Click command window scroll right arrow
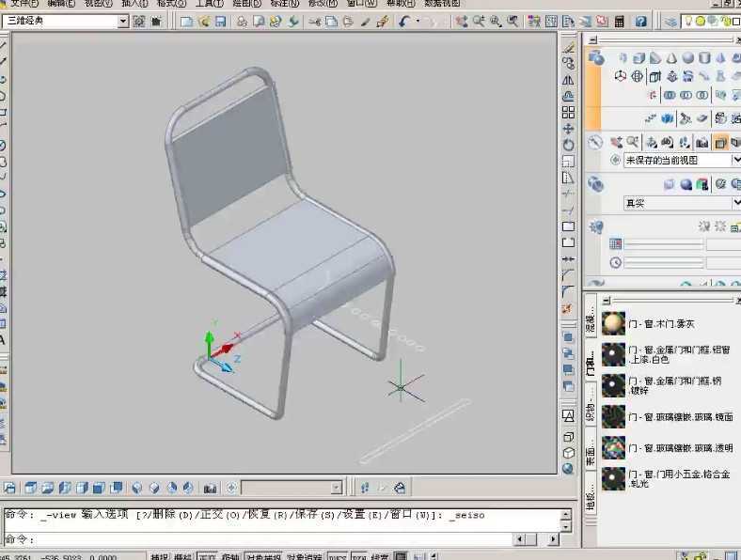 [x=553, y=538]
